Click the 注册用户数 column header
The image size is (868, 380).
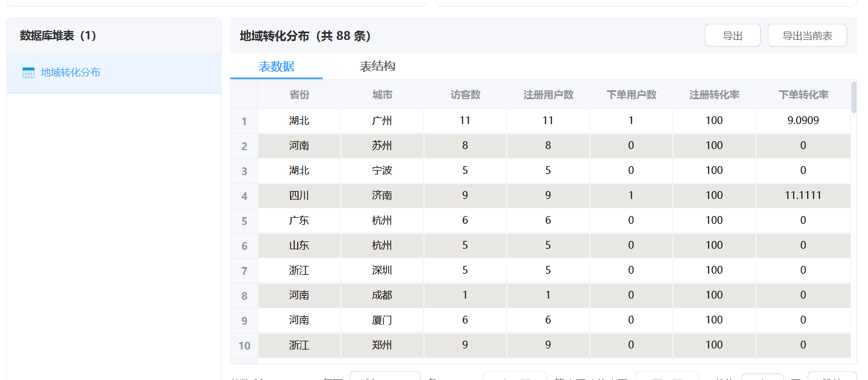[548, 95]
